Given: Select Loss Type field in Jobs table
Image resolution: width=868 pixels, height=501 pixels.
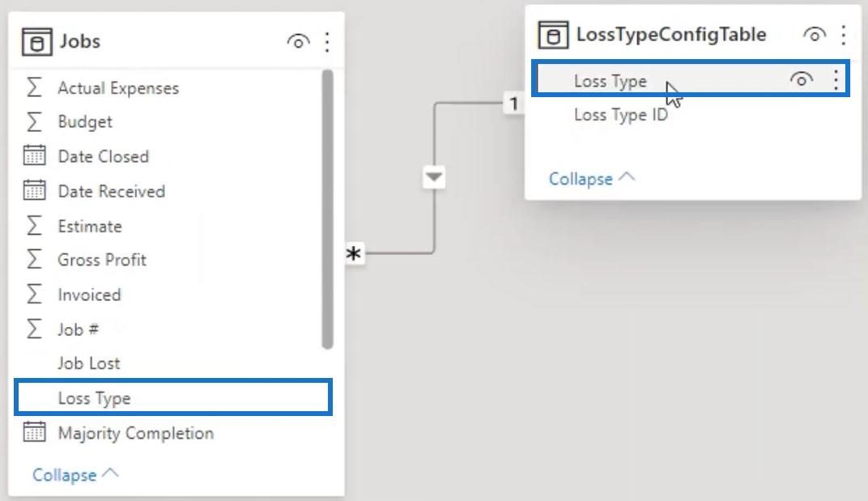Looking at the screenshot, I should tap(172, 397).
